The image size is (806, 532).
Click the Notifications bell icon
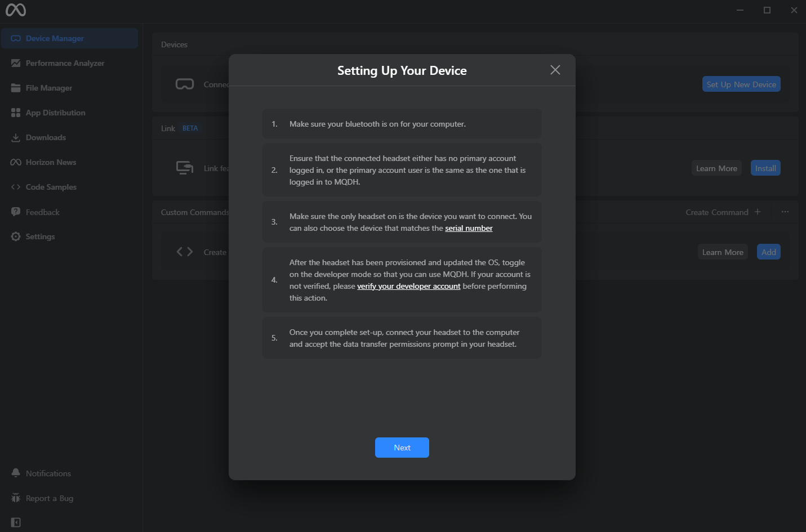[x=16, y=473]
